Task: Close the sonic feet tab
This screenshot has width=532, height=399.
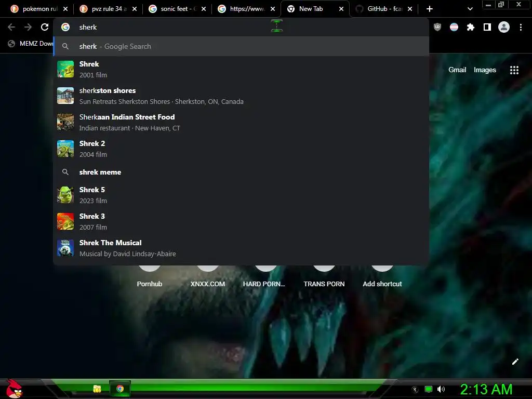Action: (x=204, y=9)
